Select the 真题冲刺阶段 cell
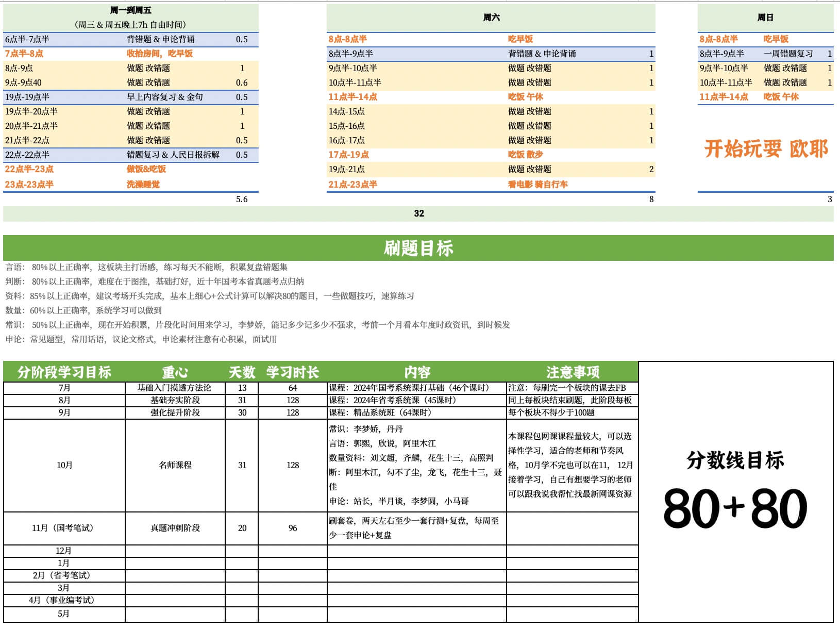Image resolution: width=840 pixels, height=629 pixels. click(x=175, y=528)
